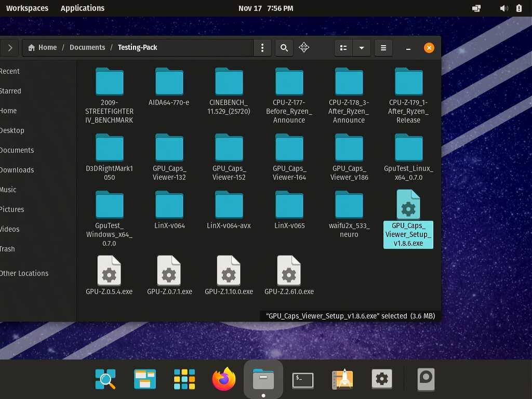Go to Music in the sidebar
Image resolution: width=532 pixels, height=399 pixels.
[38, 189]
